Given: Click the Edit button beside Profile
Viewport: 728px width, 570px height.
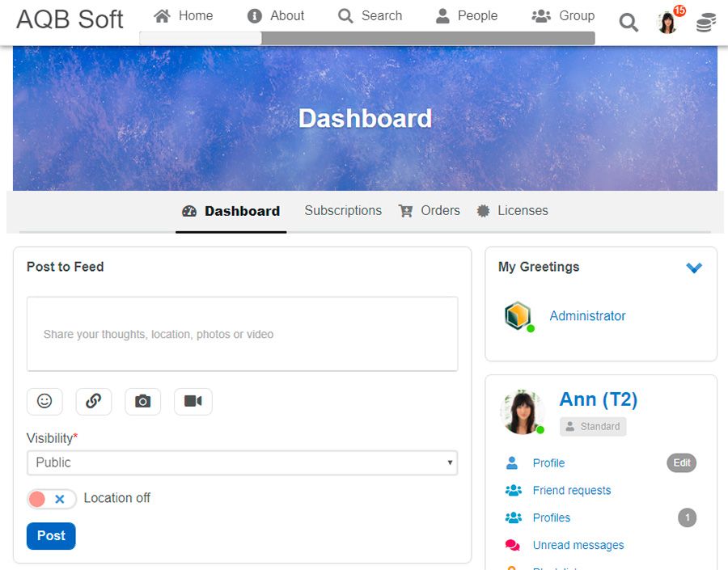Looking at the screenshot, I should tap(682, 462).
